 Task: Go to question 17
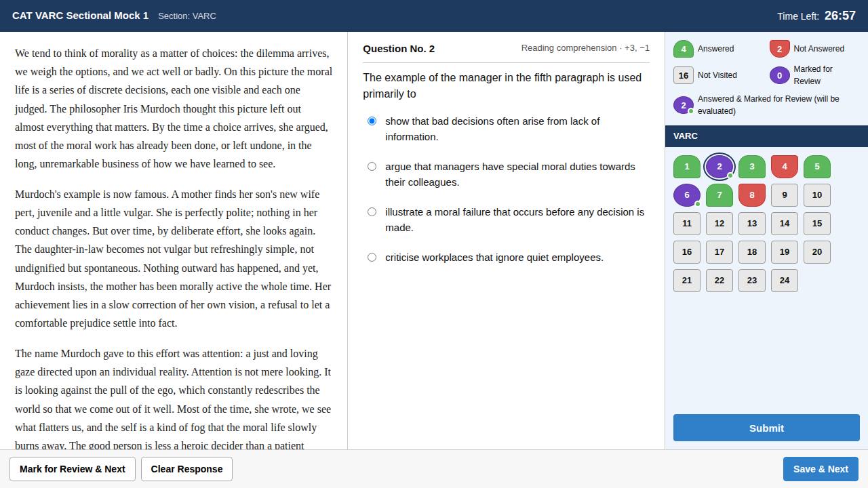(719, 252)
